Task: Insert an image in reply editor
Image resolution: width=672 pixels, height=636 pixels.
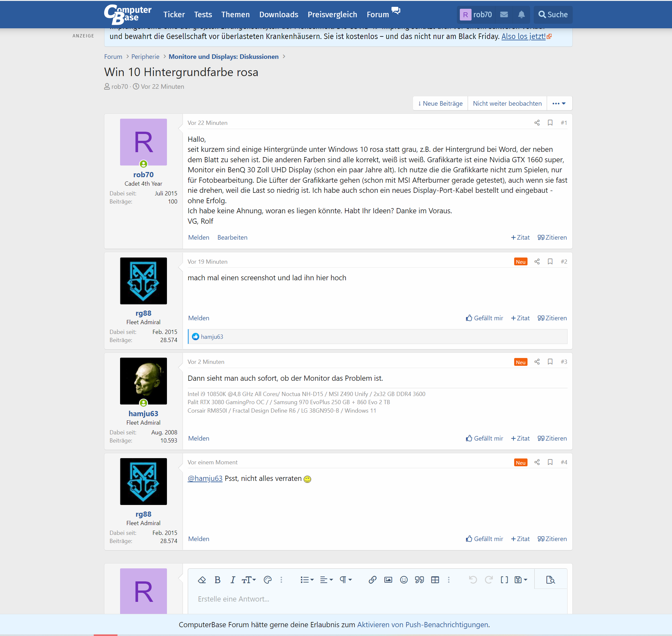Action: [x=388, y=580]
